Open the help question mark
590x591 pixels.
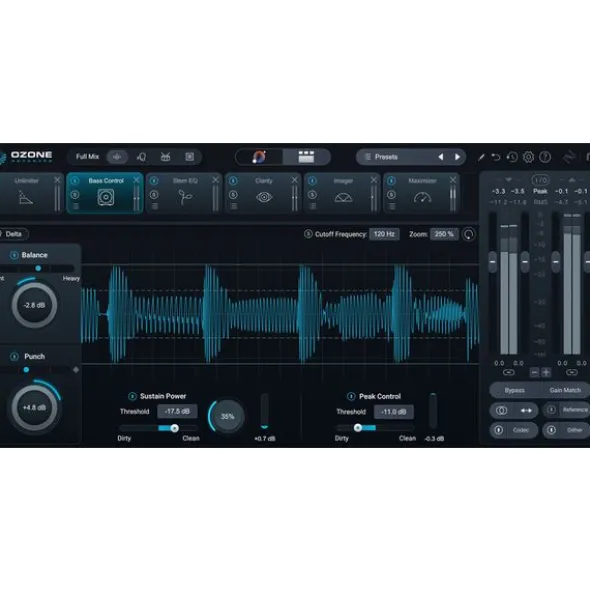point(545,157)
